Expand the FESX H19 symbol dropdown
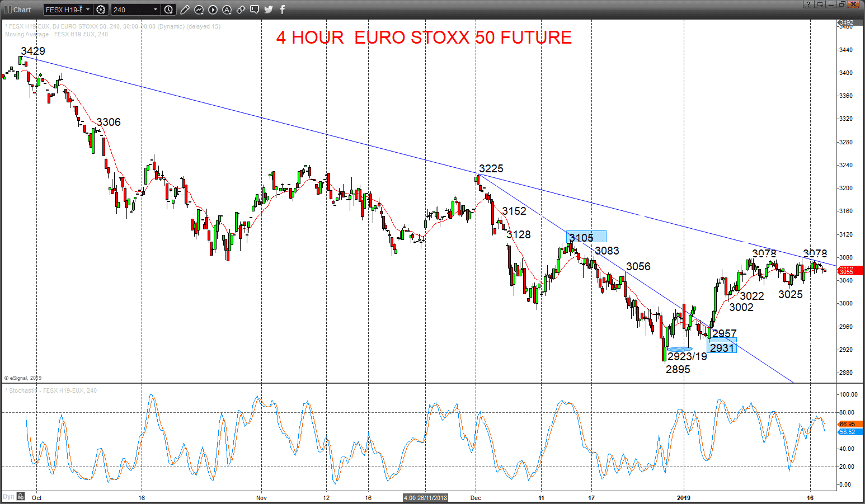 88,10
